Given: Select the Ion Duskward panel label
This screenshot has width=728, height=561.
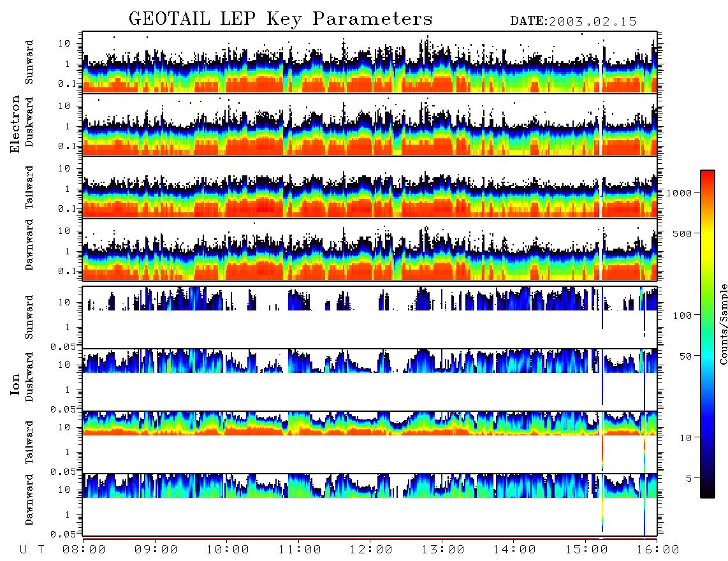Looking at the screenshot, I should [29, 377].
